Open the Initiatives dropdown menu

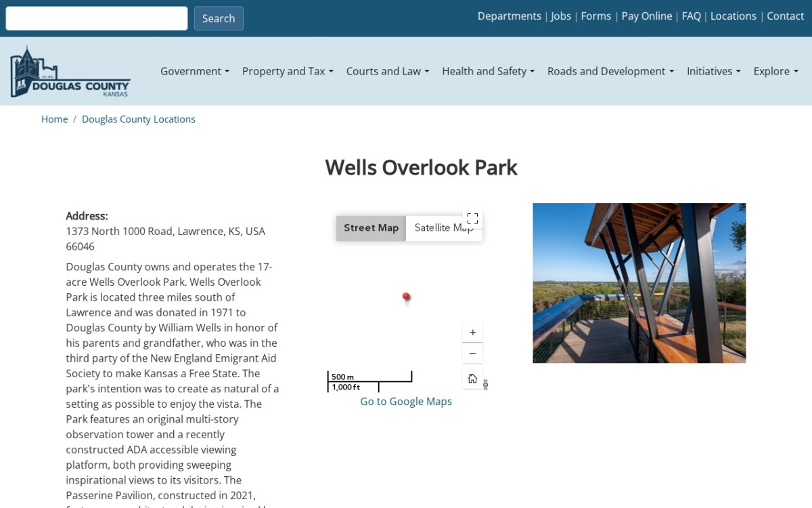pyautogui.click(x=714, y=71)
